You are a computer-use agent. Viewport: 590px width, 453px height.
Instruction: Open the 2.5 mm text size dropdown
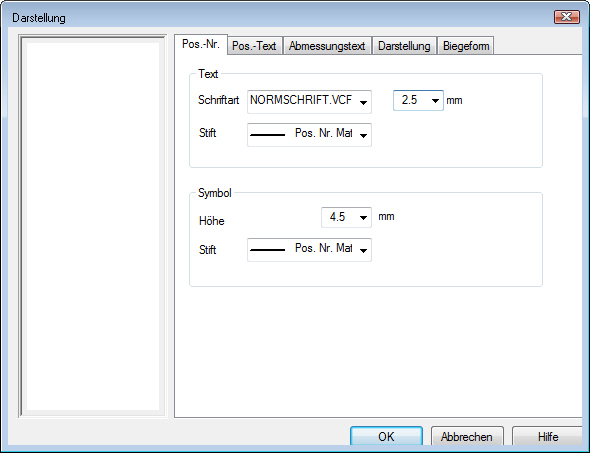pyautogui.click(x=435, y=100)
